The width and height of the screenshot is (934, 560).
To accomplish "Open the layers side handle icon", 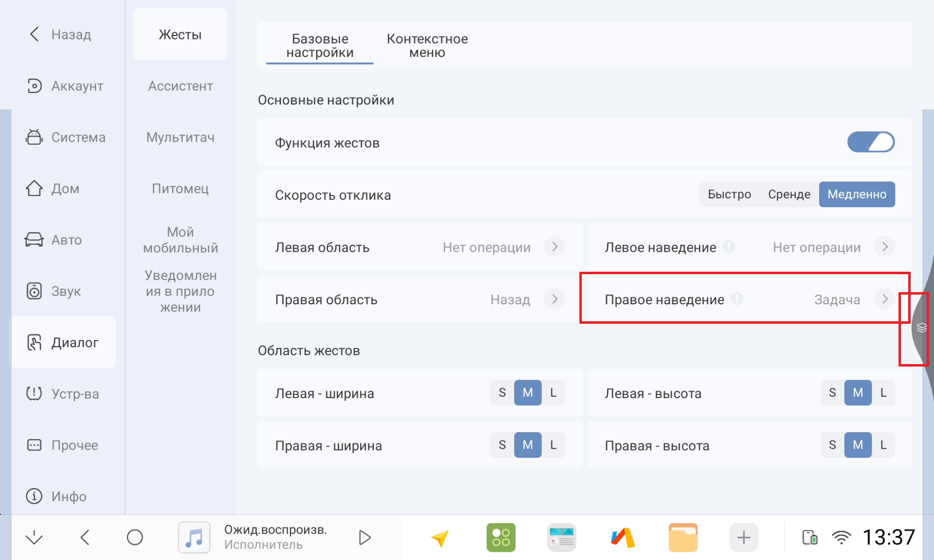I will click(921, 328).
